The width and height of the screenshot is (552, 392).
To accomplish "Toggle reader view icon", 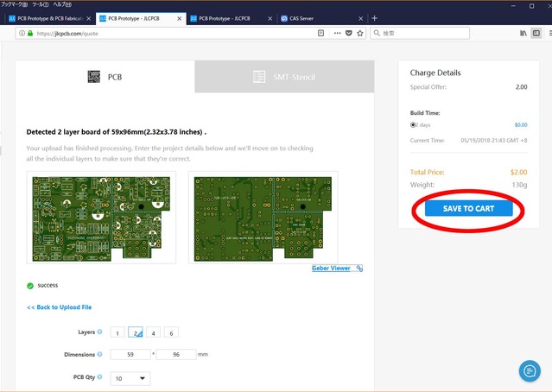I will click(x=320, y=33).
